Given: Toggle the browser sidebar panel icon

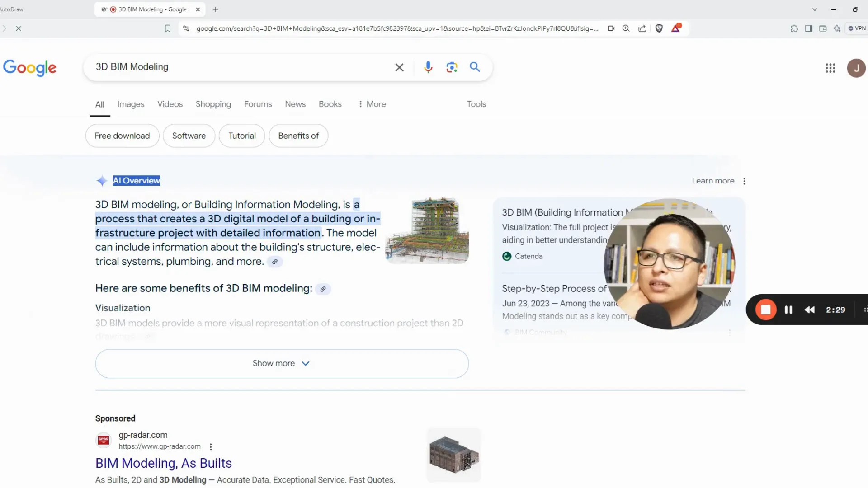Looking at the screenshot, I should [808, 28].
